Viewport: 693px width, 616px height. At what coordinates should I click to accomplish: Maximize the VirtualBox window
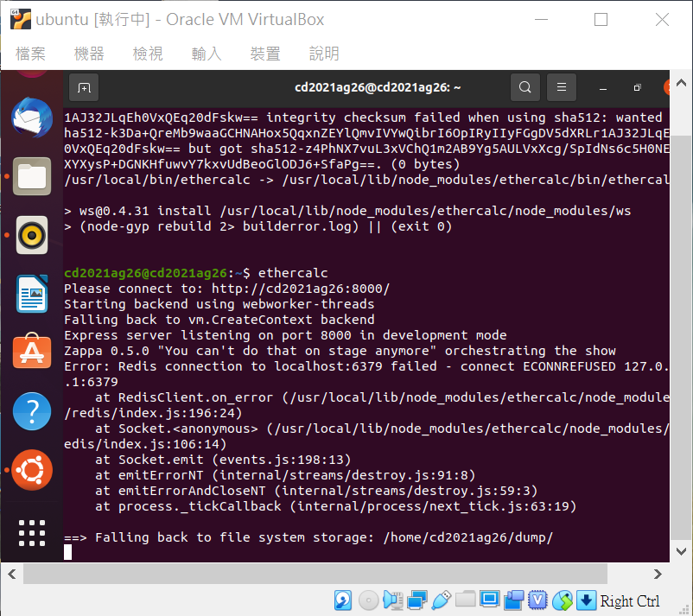click(601, 20)
